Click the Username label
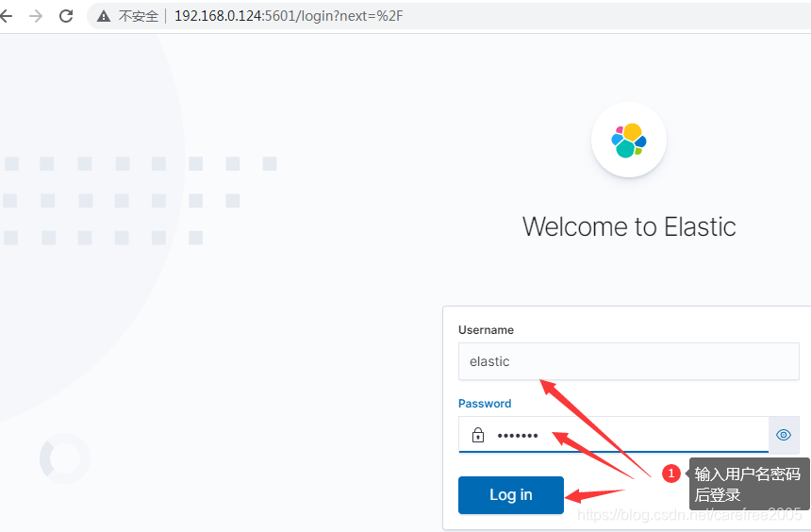 (486, 329)
